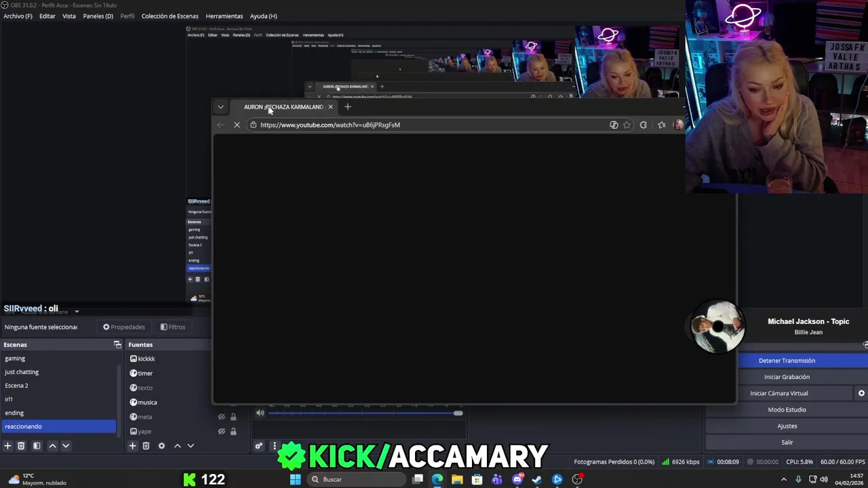Open the Ayuda (H) menu
The height and width of the screenshot is (488, 868).
pyautogui.click(x=263, y=16)
